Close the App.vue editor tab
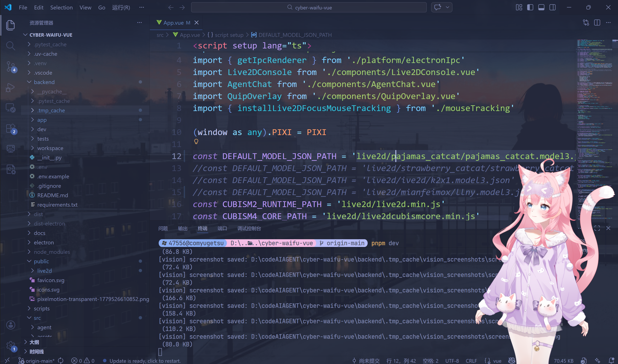The image size is (618, 364). coord(196,23)
